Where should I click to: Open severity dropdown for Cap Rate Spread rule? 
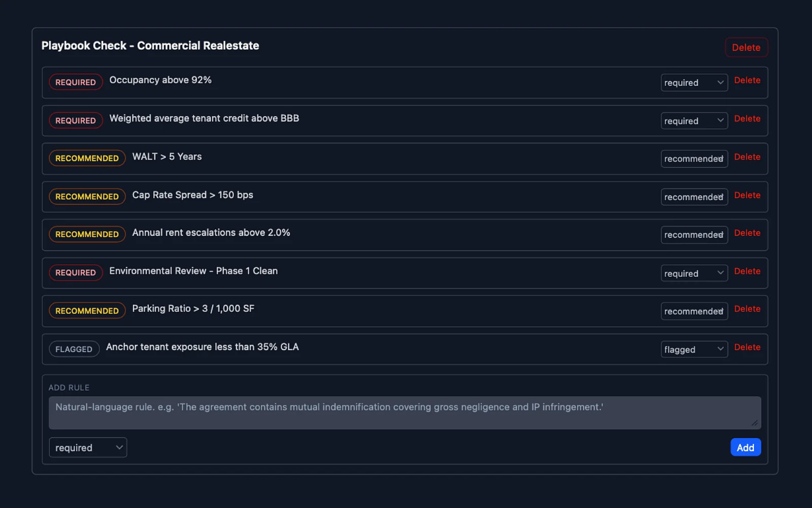pos(694,197)
